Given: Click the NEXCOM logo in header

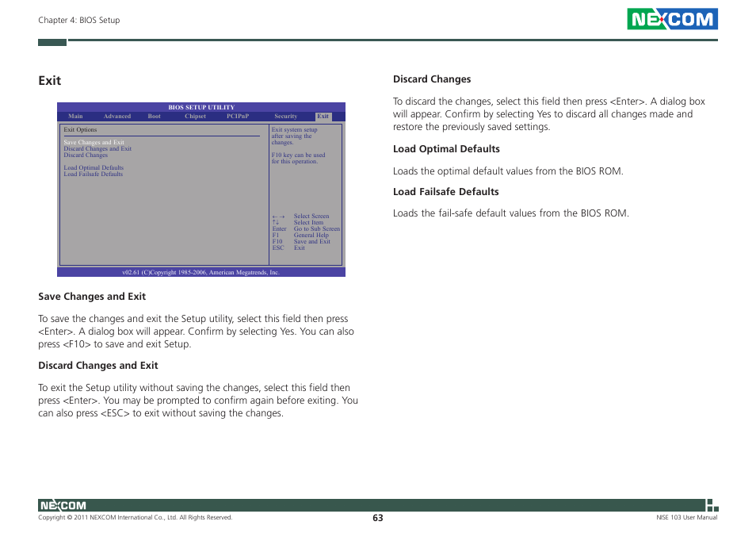Looking at the screenshot, I should [x=672, y=19].
